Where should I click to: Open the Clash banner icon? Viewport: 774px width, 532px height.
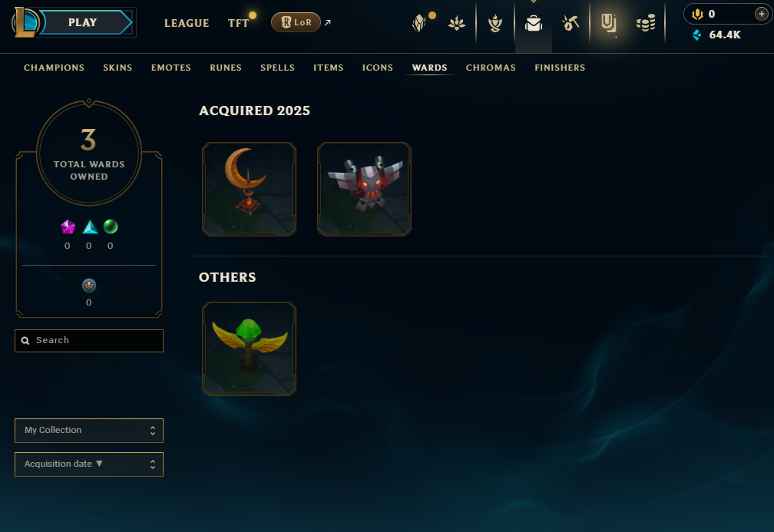coord(457,23)
